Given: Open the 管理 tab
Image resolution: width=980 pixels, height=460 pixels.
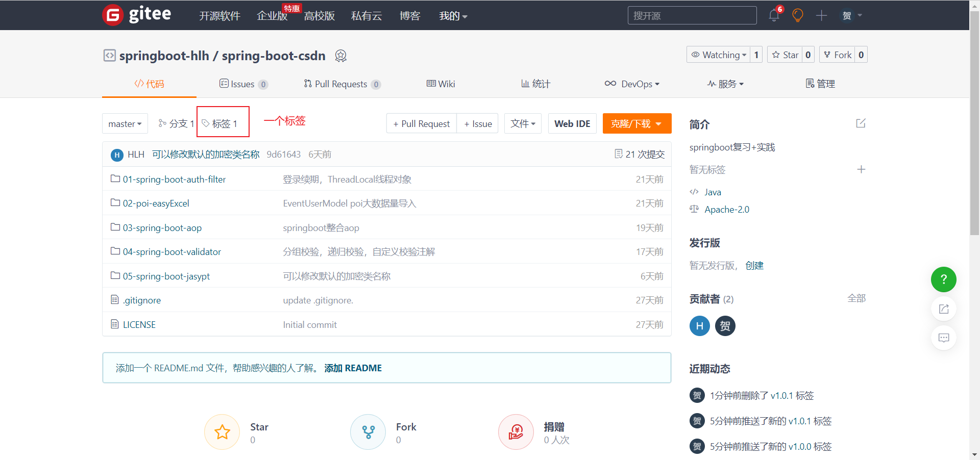Looking at the screenshot, I should (x=820, y=84).
